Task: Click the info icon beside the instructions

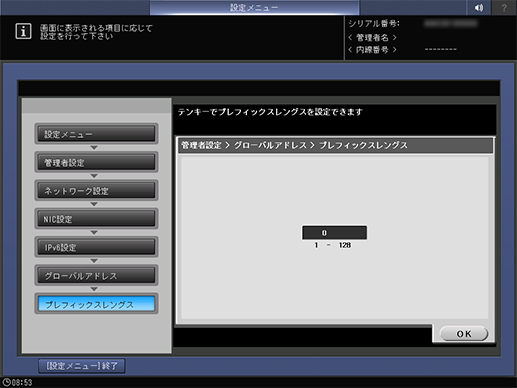Action: (23, 31)
